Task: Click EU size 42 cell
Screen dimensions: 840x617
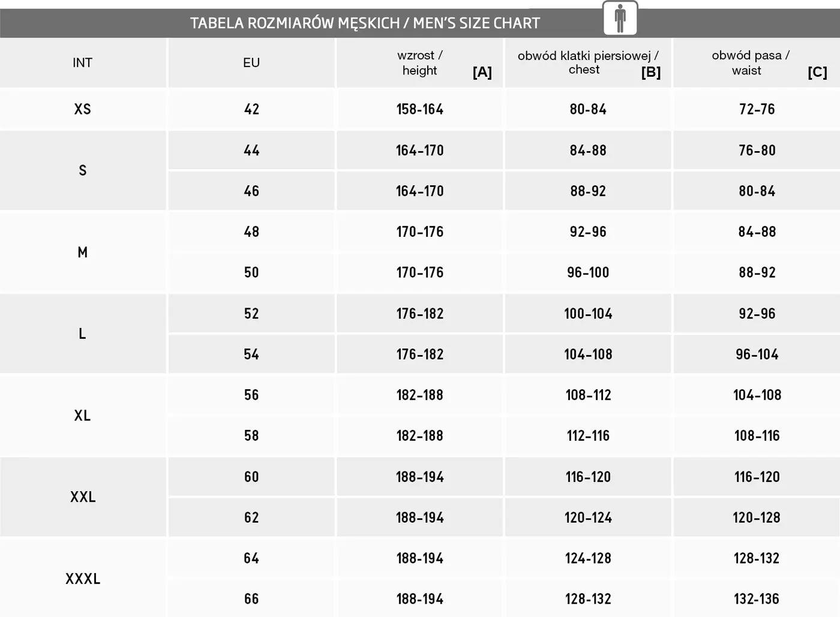Action: (x=251, y=109)
